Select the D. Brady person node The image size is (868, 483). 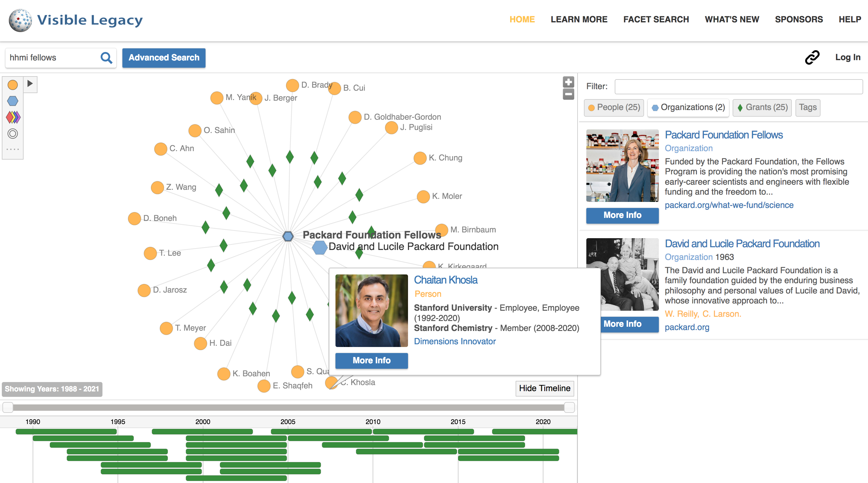coord(292,85)
